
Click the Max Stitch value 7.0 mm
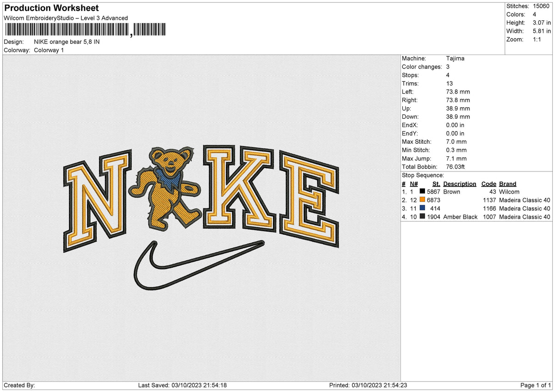[456, 142]
